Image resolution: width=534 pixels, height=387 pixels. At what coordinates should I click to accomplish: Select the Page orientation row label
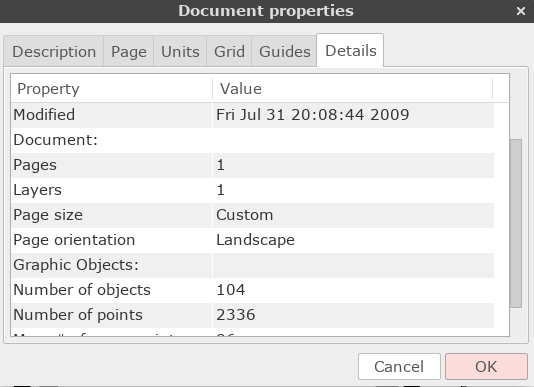74,240
